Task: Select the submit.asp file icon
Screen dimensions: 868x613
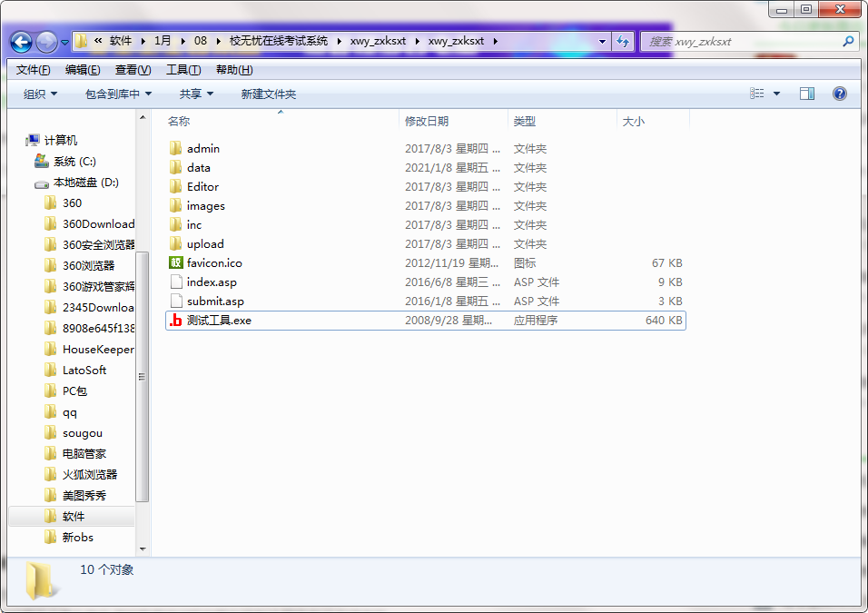Action: tap(176, 301)
